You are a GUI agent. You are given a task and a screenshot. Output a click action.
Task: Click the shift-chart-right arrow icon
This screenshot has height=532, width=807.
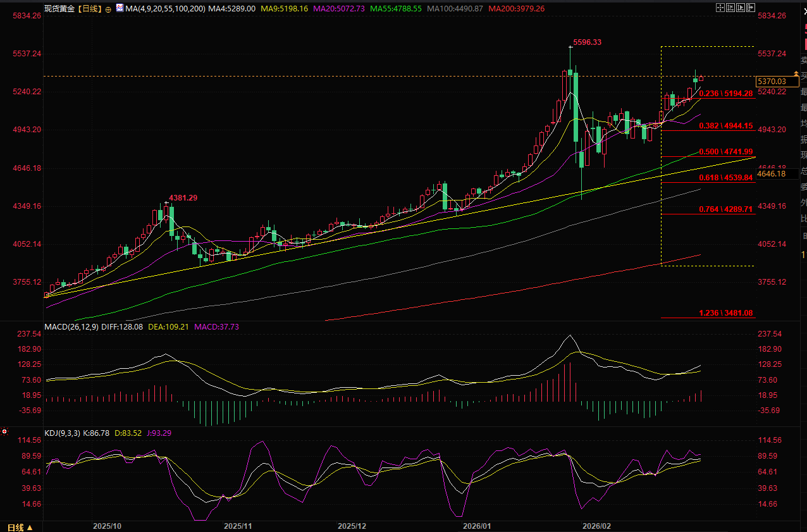click(x=751, y=8)
